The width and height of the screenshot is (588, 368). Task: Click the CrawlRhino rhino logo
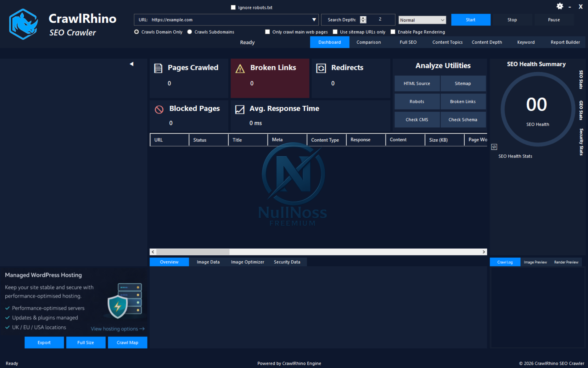click(x=23, y=24)
